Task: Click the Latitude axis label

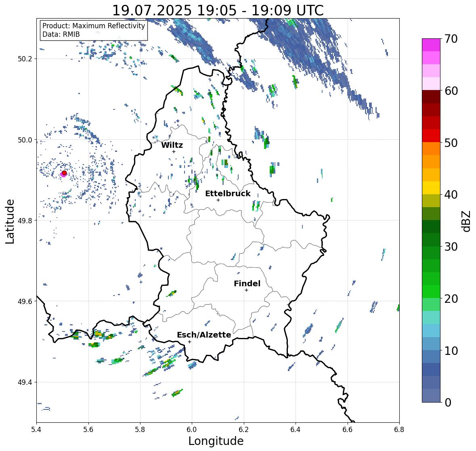Action: click(10, 221)
